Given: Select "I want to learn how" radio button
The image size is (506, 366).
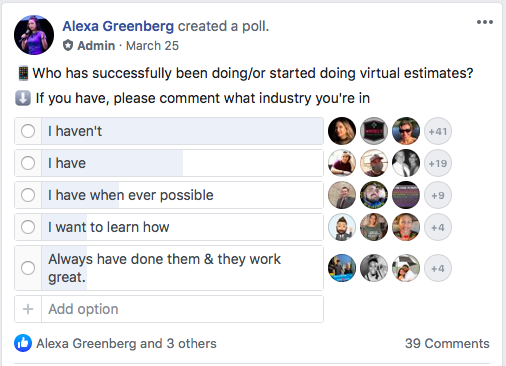Looking at the screenshot, I should point(28,227).
